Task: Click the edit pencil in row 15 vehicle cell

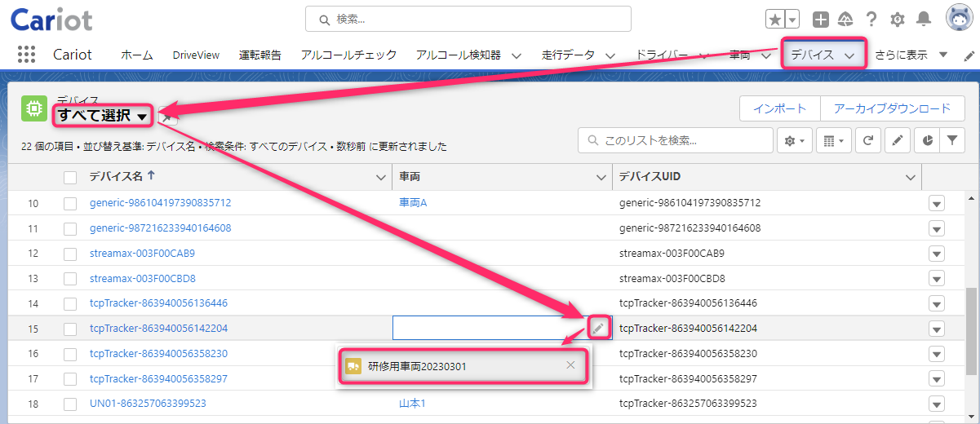Action: 599,328
